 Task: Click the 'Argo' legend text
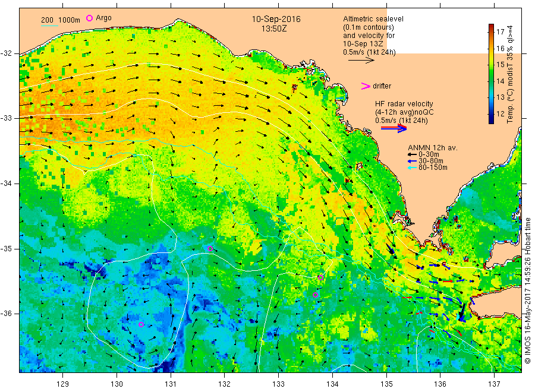[103, 18]
